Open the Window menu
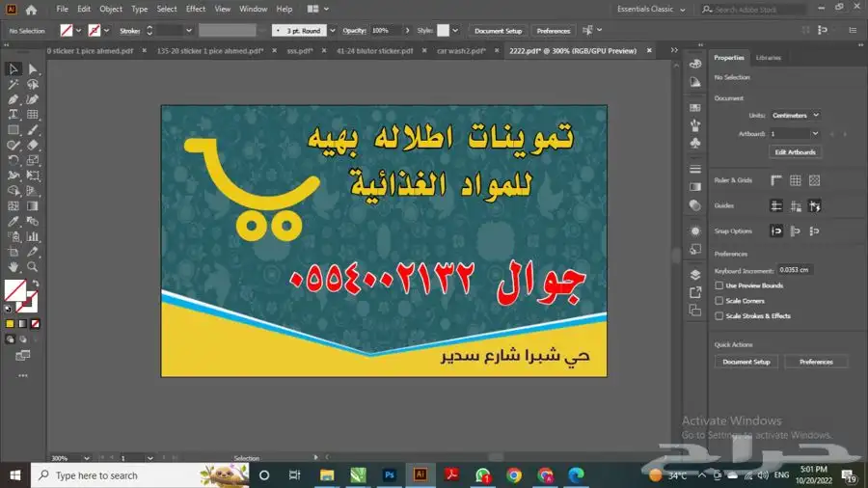The image size is (868, 488). pyautogui.click(x=253, y=10)
